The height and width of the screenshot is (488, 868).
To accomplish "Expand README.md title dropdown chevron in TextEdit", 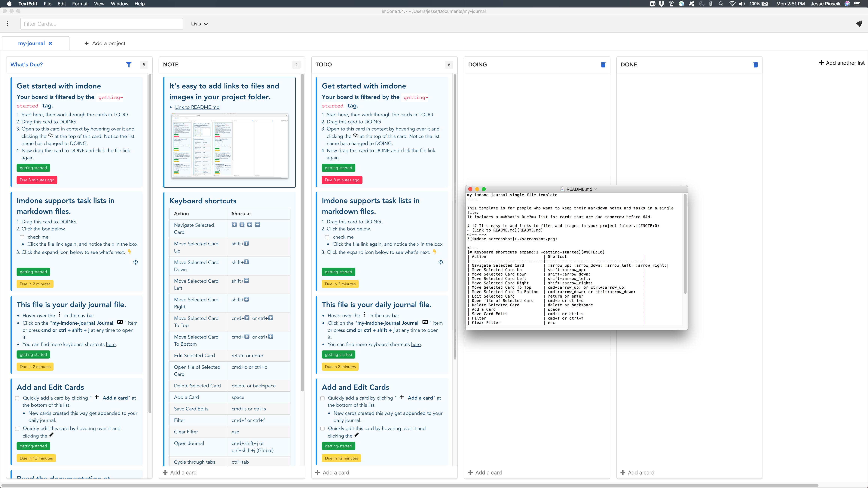I will [x=596, y=189].
